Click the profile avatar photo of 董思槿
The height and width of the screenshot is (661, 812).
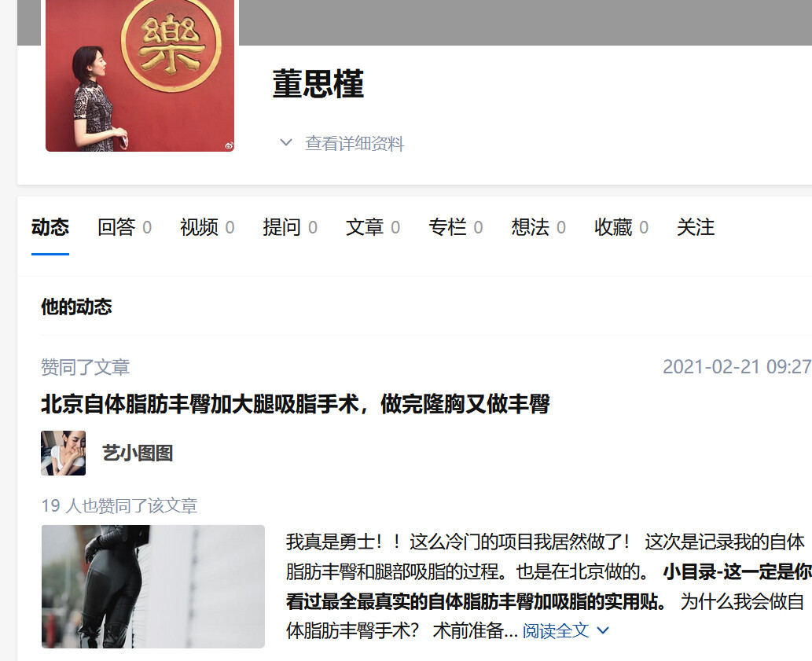(140, 75)
